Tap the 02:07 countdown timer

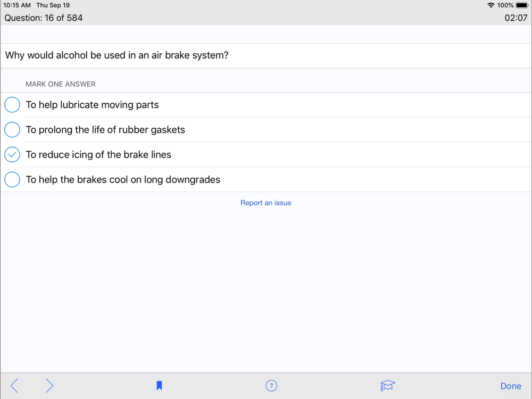tap(516, 18)
